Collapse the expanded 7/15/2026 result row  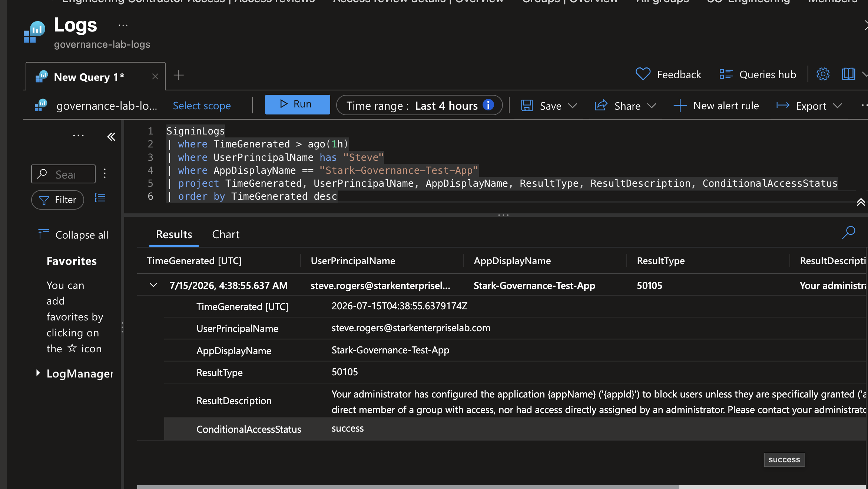pyautogui.click(x=153, y=285)
